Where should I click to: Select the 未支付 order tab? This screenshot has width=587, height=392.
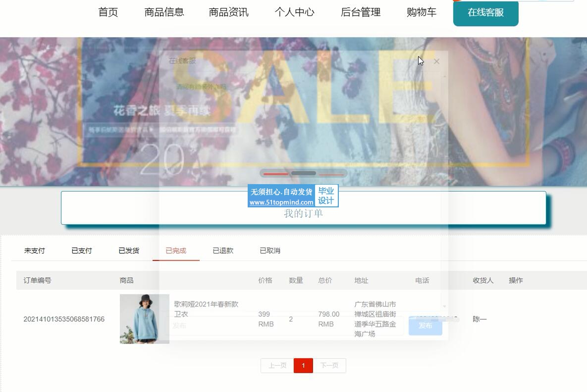point(35,250)
